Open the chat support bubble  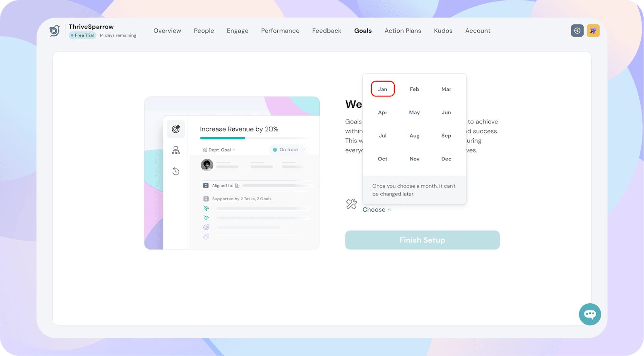pyautogui.click(x=590, y=314)
